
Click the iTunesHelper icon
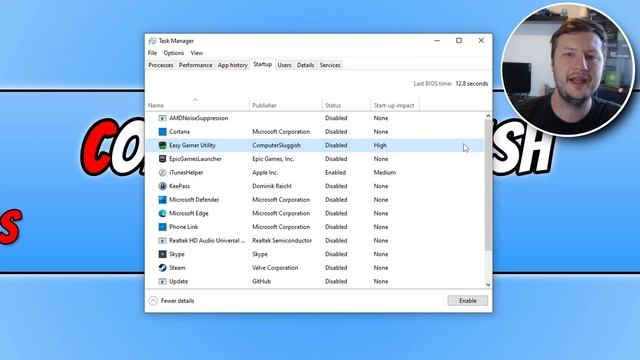click(162, 172)
